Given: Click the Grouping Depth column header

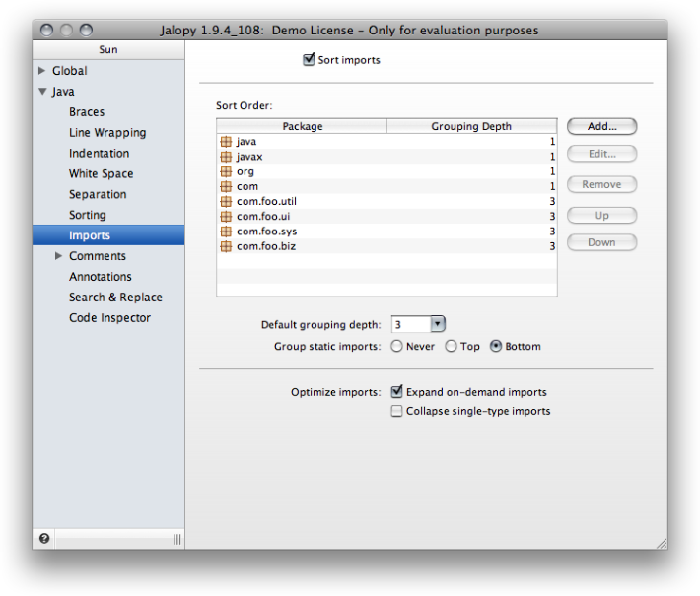Looking at the screenshot, I should [472, 126].
